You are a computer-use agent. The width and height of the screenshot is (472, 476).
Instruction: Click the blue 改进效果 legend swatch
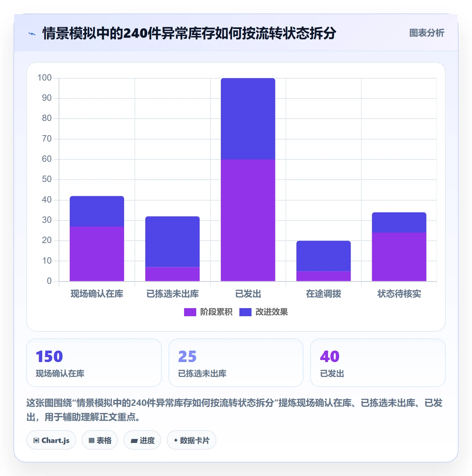click(245, 312)
